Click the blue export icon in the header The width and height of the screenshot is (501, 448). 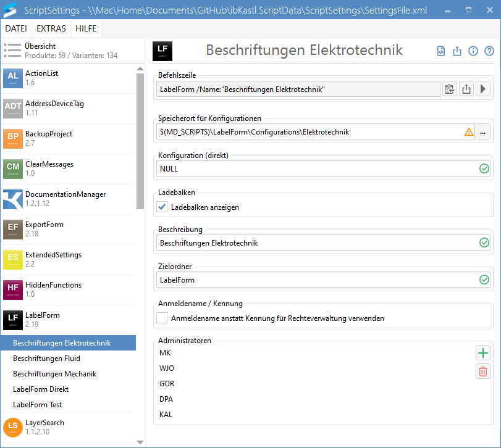(x=457, y=51)
